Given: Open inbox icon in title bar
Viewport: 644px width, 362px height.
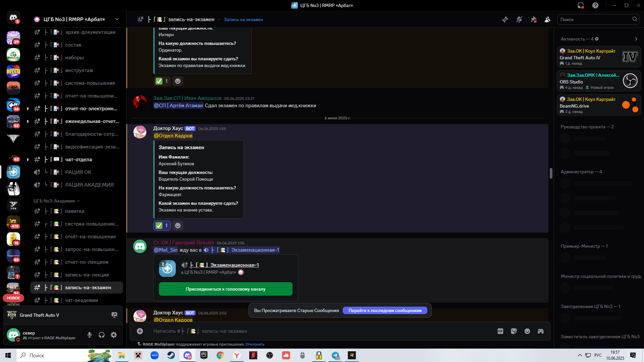Looking at the screenshot, I should click(x=581, y=5).
